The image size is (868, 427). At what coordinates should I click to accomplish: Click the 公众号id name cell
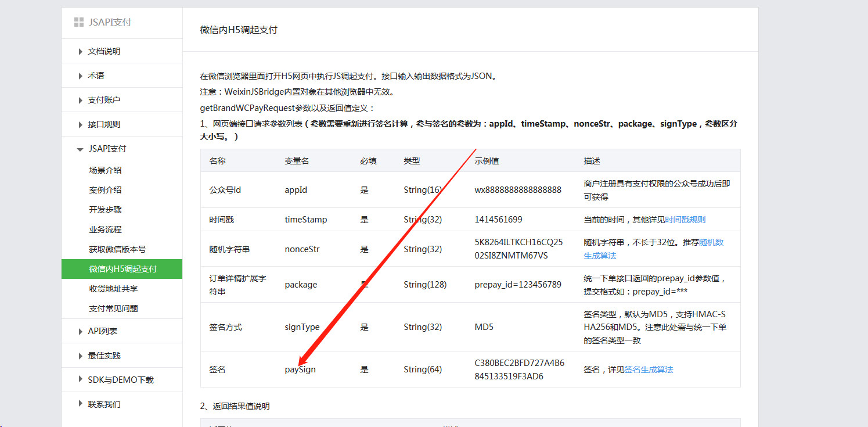[x=225, y=190]
